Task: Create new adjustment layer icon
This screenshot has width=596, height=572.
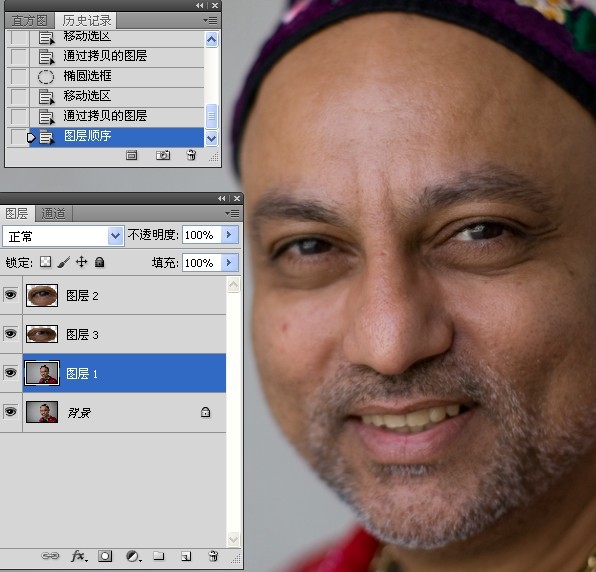Action: 133,556
